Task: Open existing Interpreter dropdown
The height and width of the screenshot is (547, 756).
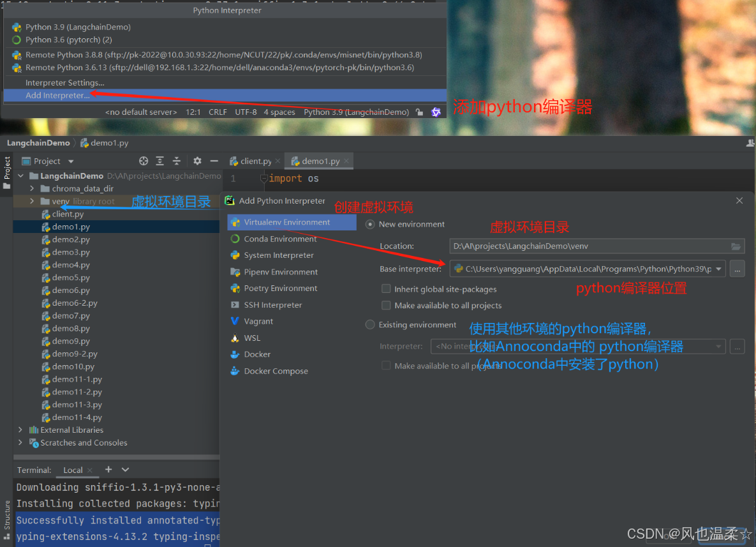Action: coord(718,347)
